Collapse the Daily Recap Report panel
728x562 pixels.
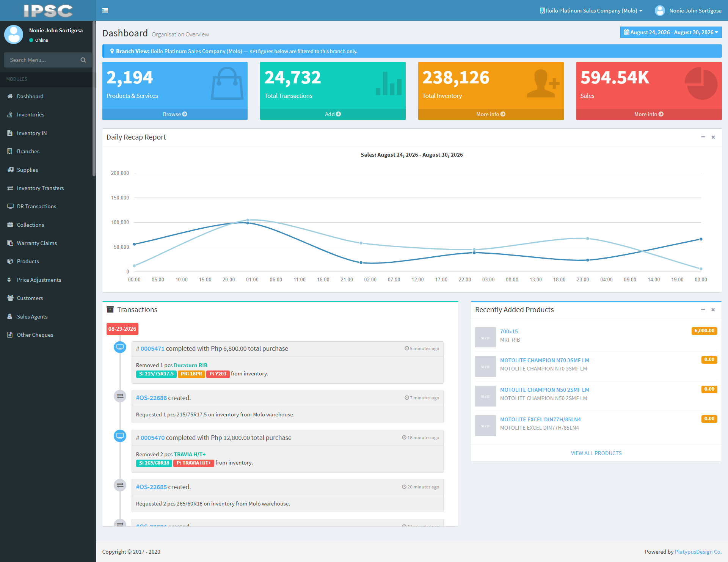click(703, 137)
